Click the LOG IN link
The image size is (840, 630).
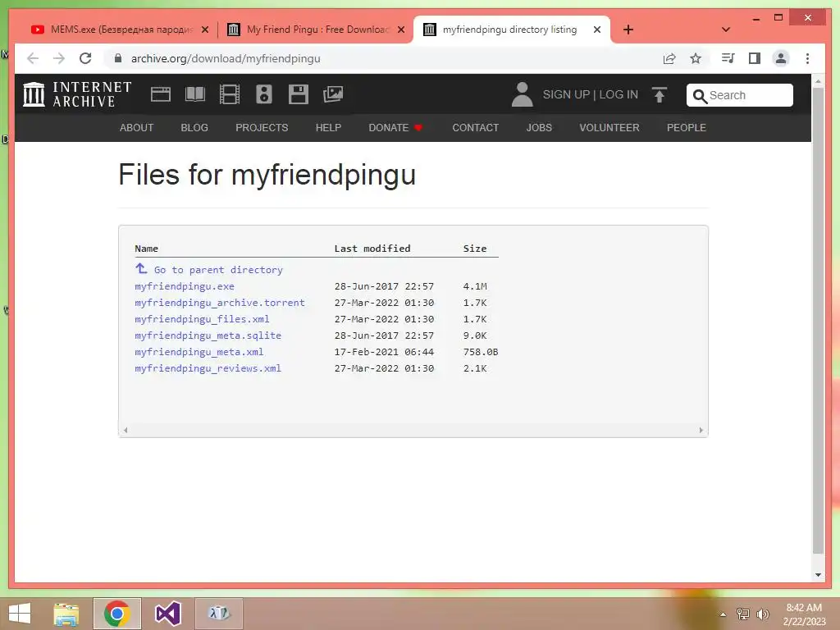tap(619, 94)
